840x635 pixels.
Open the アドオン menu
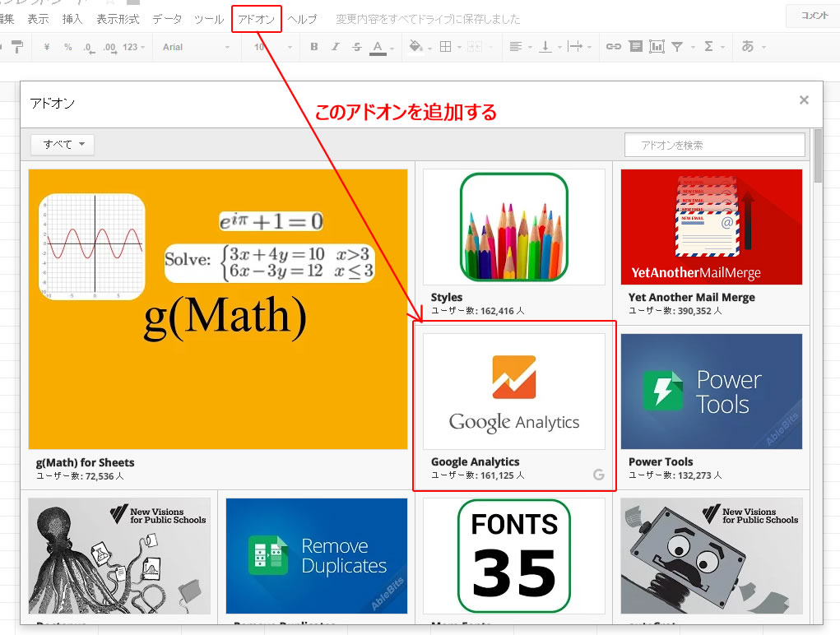[x=257, y=19]
